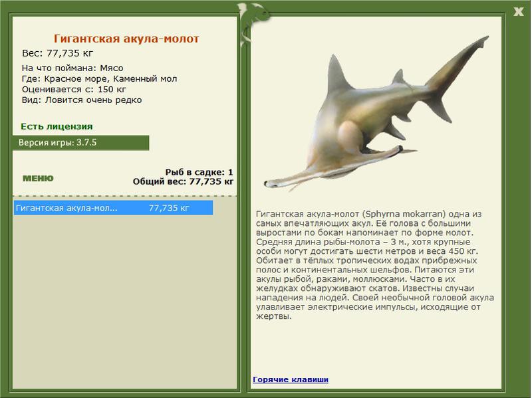Click the Sphyrna mokarran description paragraph

tap(374, 265)
